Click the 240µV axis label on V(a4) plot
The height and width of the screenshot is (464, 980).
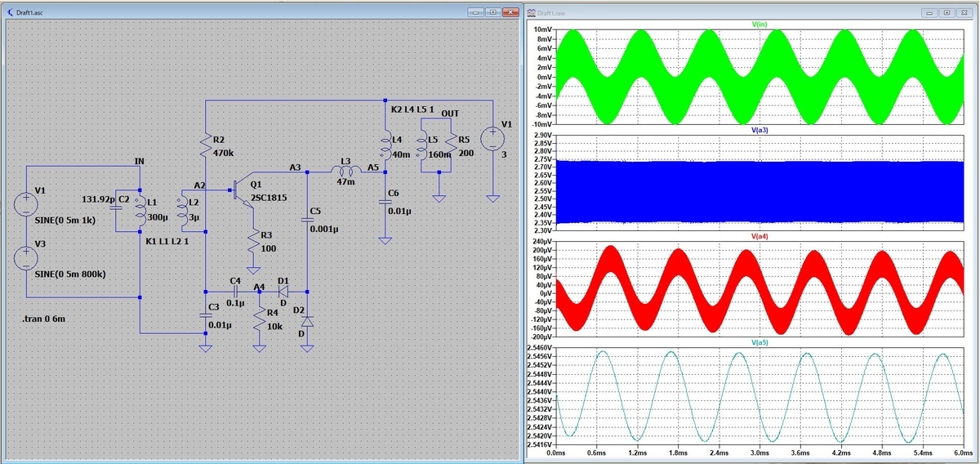tap(541, 242)
